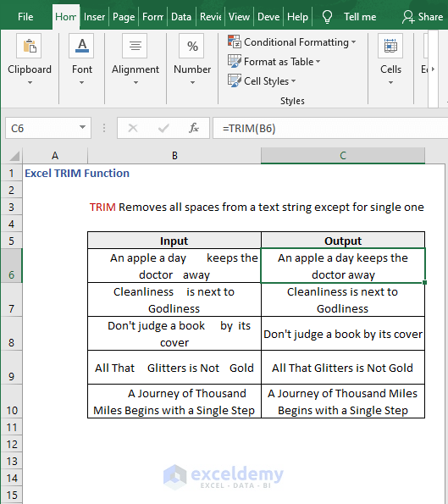Select output cell 'An apple a day keeps the doctor away'
This screenshot has height=504, width=448.
343,266
